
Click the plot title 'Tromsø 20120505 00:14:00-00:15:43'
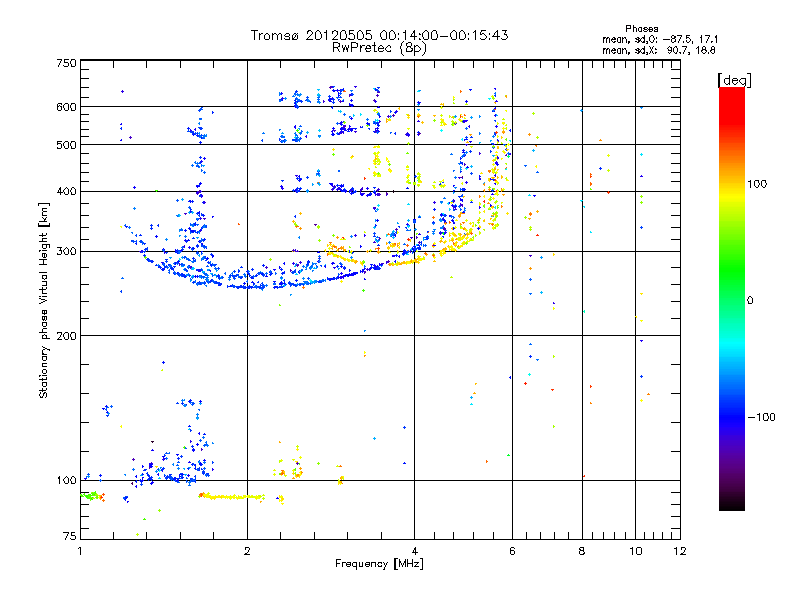coord(379,35)
